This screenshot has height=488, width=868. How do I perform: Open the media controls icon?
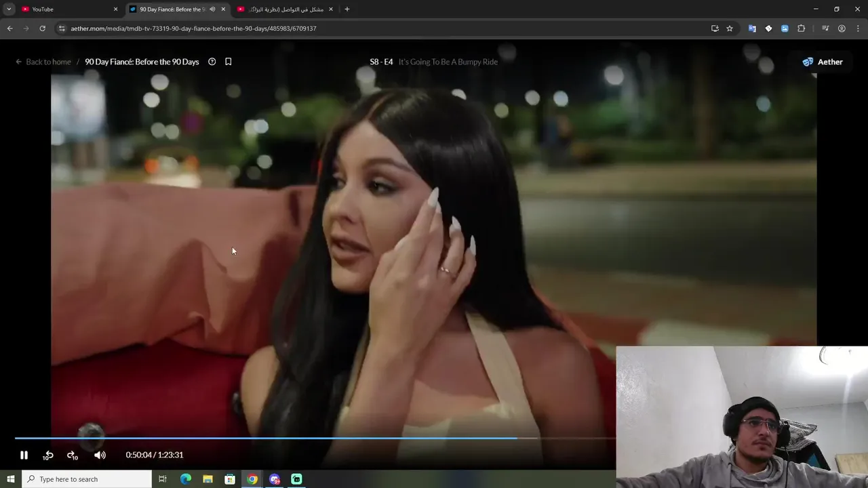[825, 28]
